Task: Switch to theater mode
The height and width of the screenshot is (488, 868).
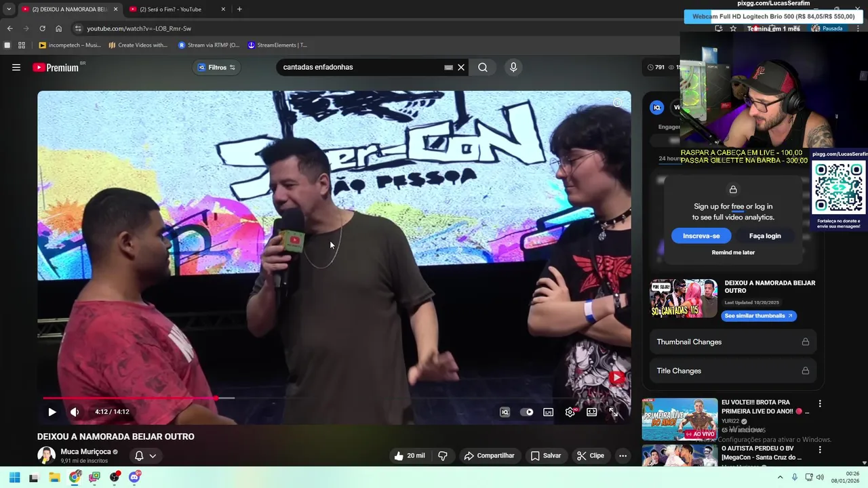Action: coord(592,412)
